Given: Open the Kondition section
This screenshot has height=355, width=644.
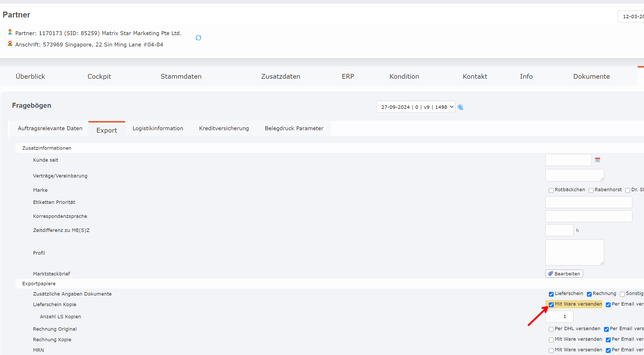Looking at the screenshot, I should pos(404,76).
